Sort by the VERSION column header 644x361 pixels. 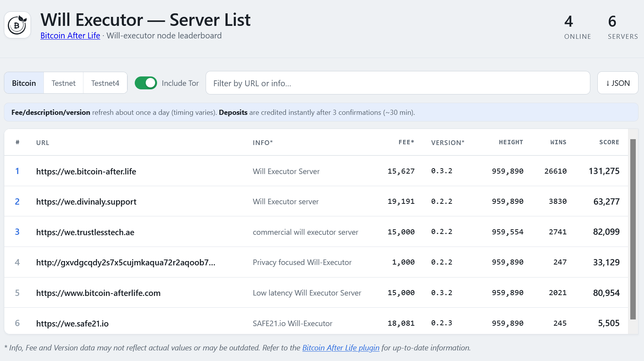pos(448,143)
